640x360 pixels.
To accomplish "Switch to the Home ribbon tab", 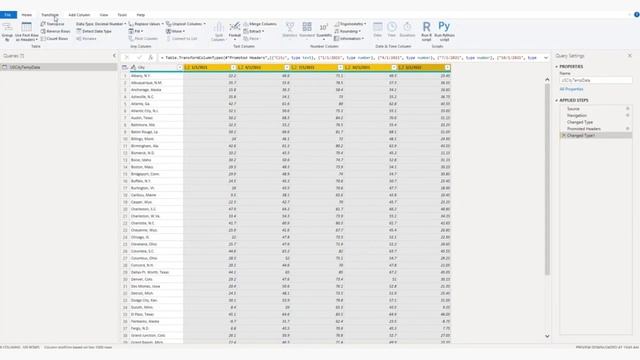I will click(27, 15).
